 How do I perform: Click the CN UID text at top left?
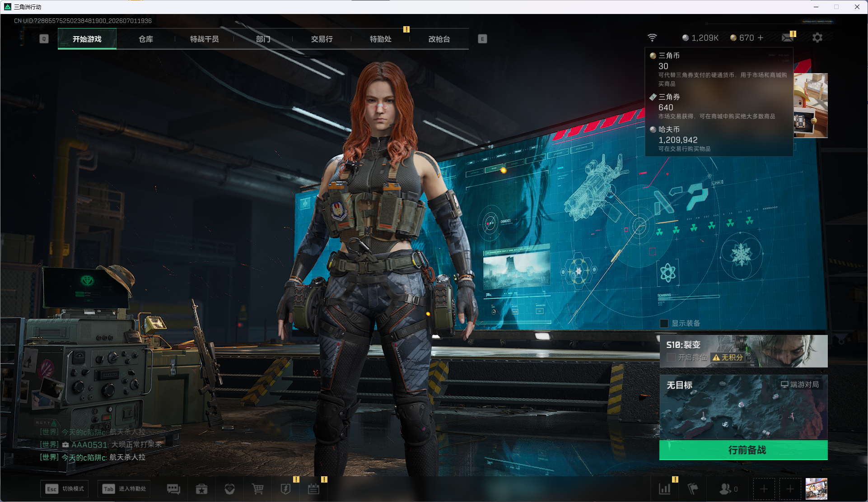click(x=83, y=21)
